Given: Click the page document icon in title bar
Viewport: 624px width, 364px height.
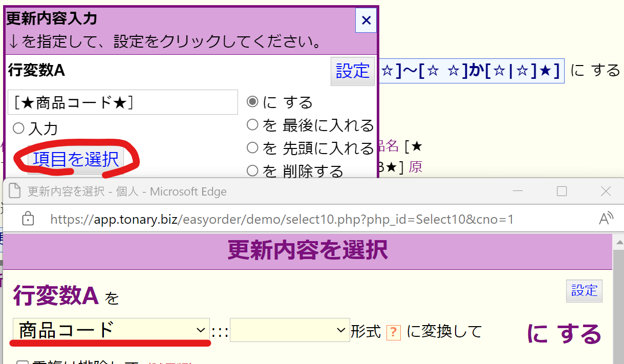Looking at the screenshot, I should (15, 191).
